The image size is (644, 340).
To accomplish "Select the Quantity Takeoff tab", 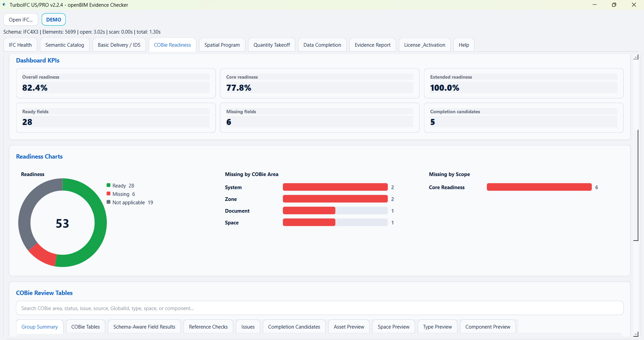I will (272, 45).
